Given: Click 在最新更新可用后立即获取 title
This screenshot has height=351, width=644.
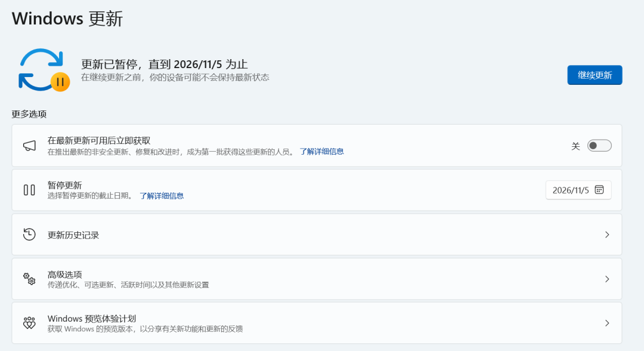Looking at the screenshot, I should pyautogui.click(x=98, y=140).
